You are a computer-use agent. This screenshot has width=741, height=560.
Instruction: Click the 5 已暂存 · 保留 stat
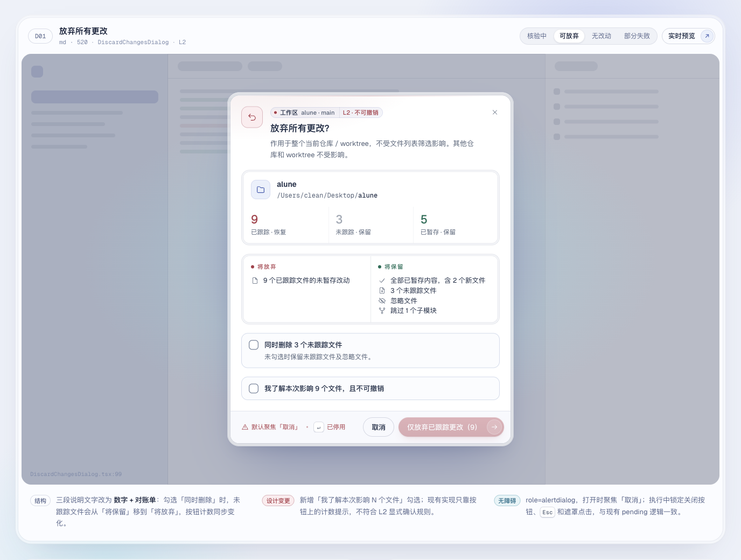point(455,225)
